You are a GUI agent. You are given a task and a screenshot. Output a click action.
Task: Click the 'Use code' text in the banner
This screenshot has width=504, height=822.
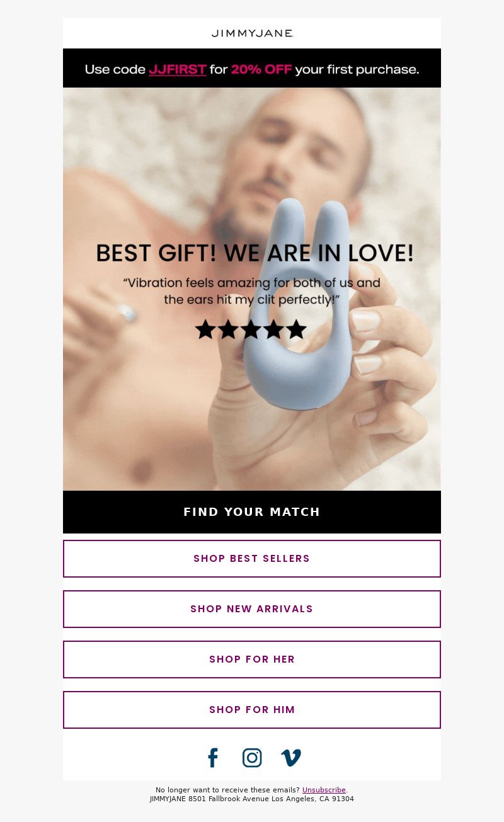[115, 69]
